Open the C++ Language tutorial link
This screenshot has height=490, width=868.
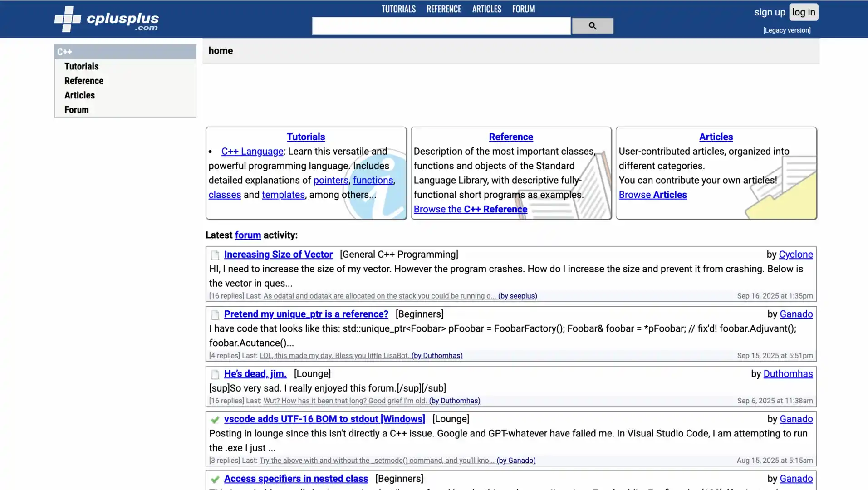[252, 152]
